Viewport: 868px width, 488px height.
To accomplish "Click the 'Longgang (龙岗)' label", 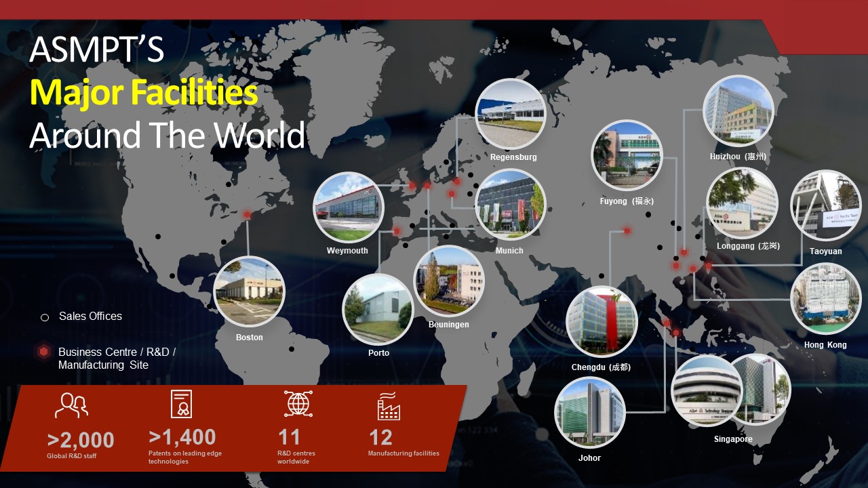I will [x=748, y=246].
